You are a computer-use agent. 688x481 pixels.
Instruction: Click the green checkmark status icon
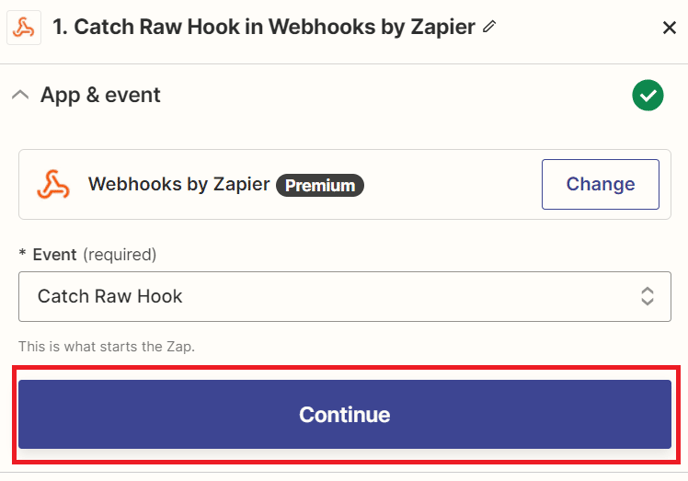coord(648,95)
